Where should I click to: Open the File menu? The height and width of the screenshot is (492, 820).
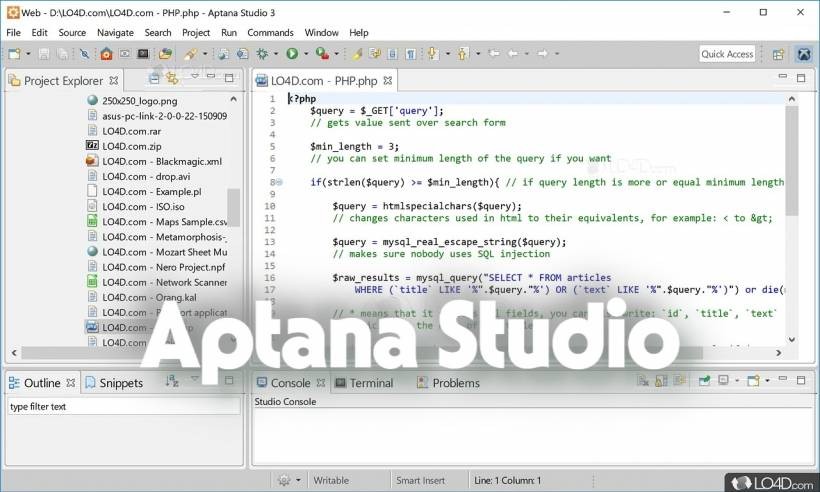click(x=14, y=32)
